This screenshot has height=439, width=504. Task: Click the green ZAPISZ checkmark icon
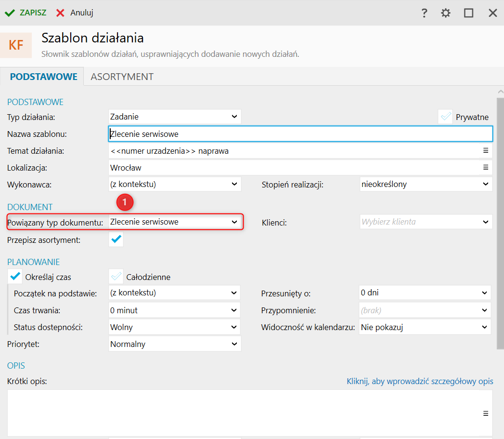[10, 13]
